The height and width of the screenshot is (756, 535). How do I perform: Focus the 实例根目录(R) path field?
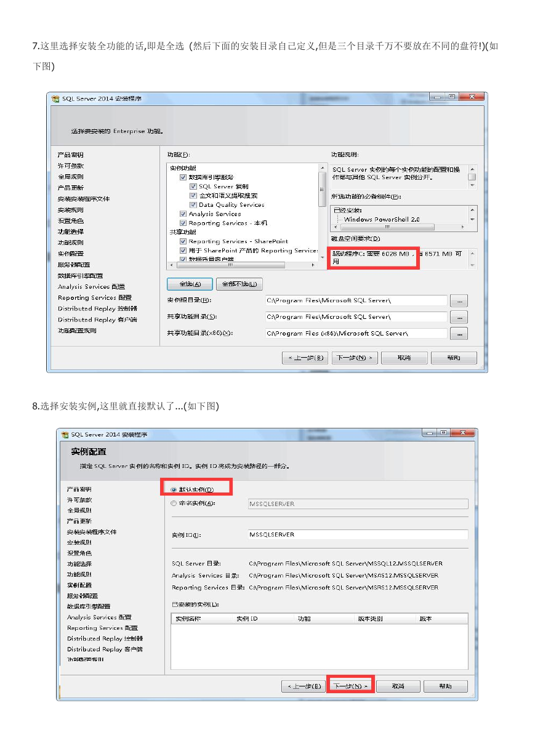pos(356,300)
